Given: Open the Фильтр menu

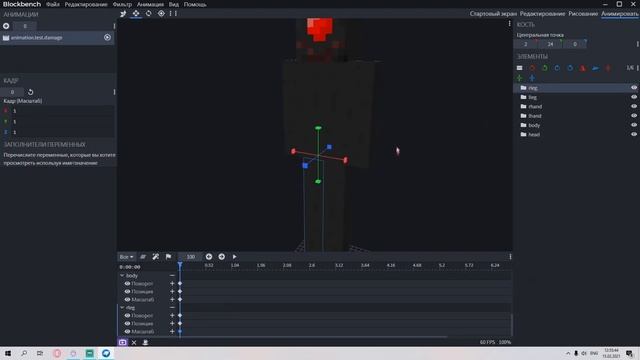Looking at the screenshot, I should pos(122,4).
